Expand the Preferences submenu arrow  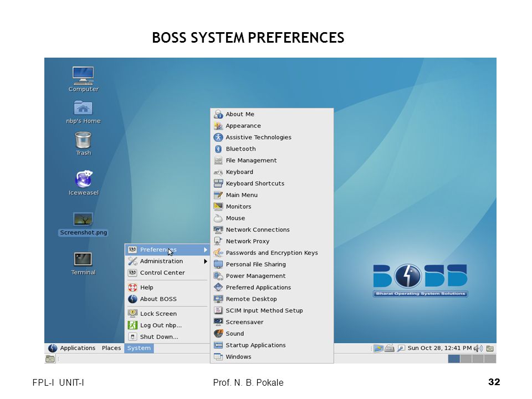pos(205,250)
